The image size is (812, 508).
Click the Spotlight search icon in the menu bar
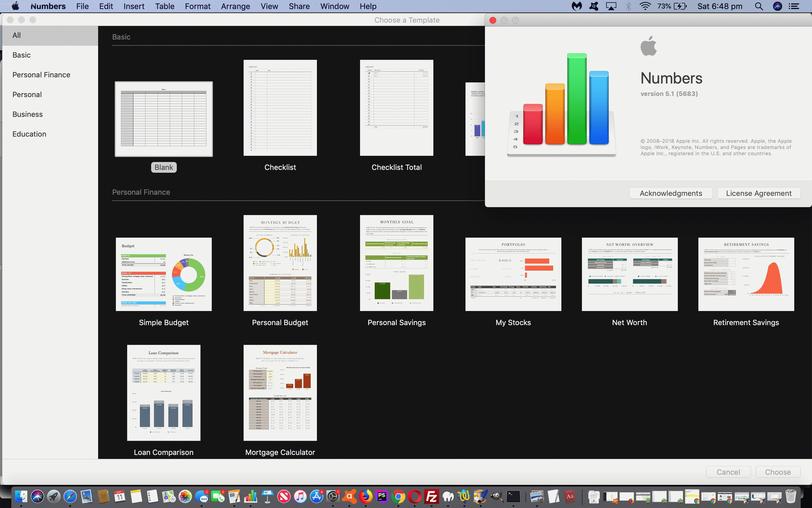(x=759, y=6)
